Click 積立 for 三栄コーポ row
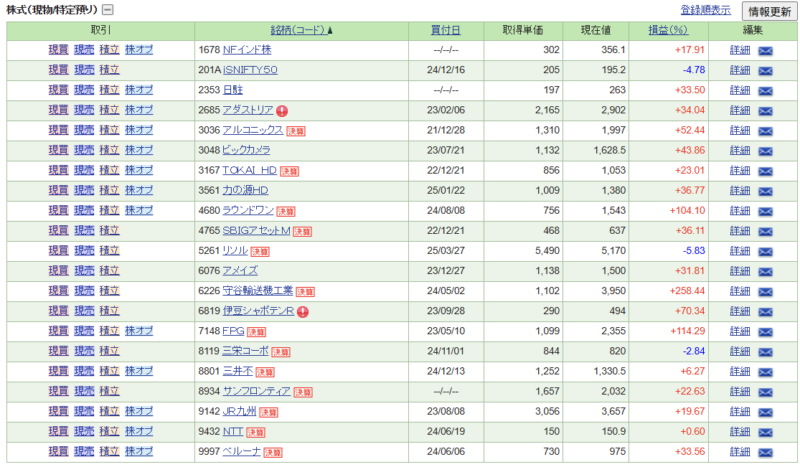800x467 pixels. click(109, 351)
